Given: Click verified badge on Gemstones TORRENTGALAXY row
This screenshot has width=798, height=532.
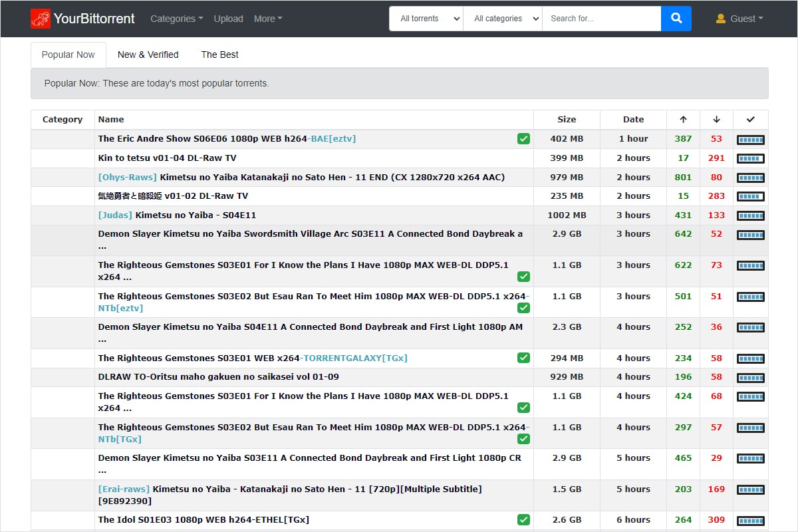Looking at the screenshot, I should 524,358.
